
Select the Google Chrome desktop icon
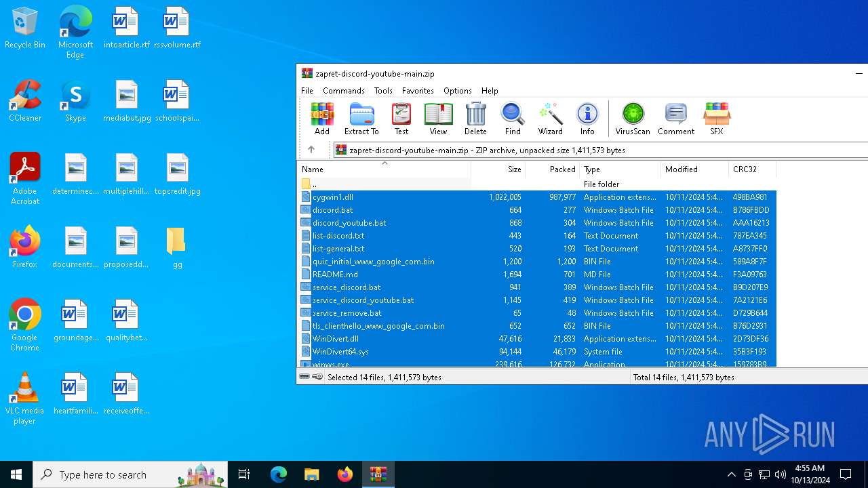pos(25,325)
